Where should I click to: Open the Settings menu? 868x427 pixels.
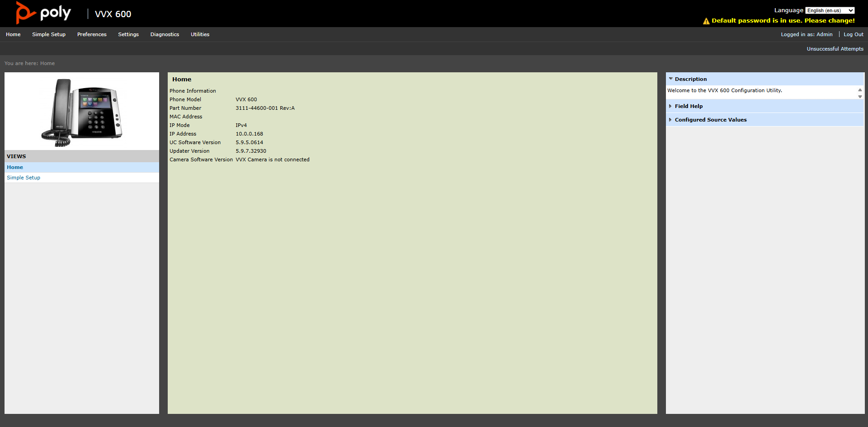[128, 34]
